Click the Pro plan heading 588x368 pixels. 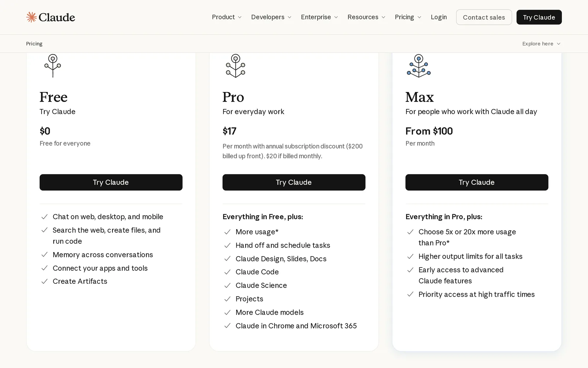pyautogui.click(x=233, y=97)
